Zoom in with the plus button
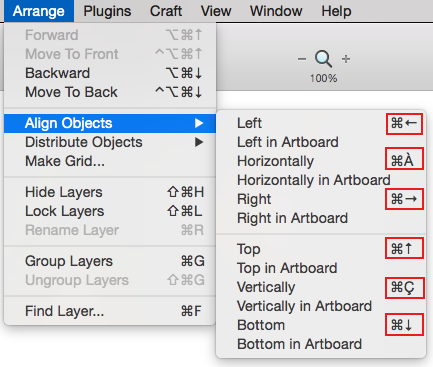 [346, 59]
